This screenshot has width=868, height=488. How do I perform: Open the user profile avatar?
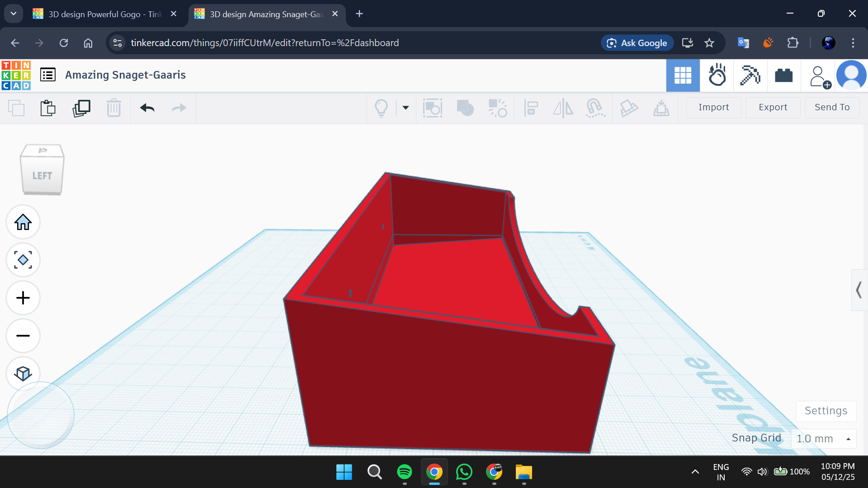tap(851, 75)
